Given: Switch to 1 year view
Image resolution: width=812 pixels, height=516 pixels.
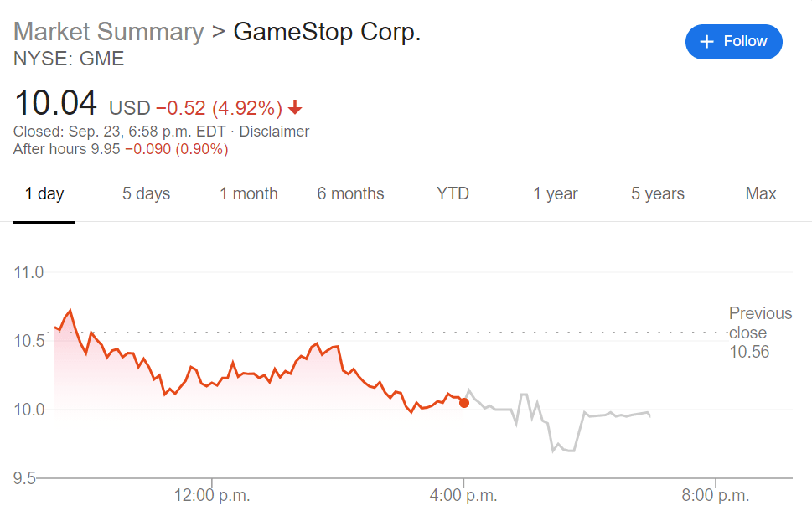Looking at the screenshot, I should 556,194.
